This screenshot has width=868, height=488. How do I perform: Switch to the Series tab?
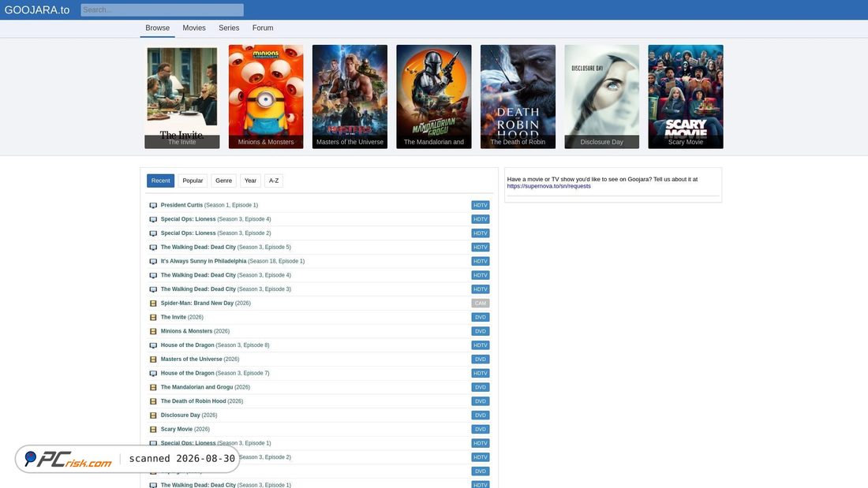coord(229,28)
